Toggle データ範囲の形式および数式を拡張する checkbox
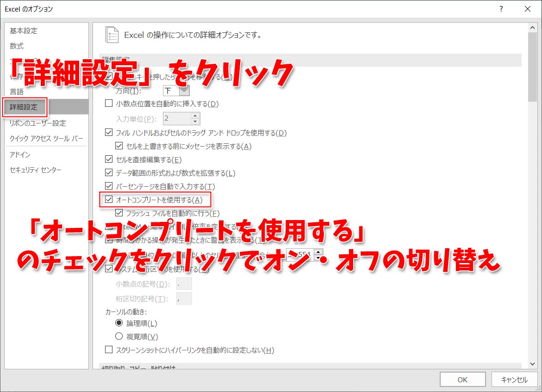This screenshot has width=542, height=392. tap(109, 173)
